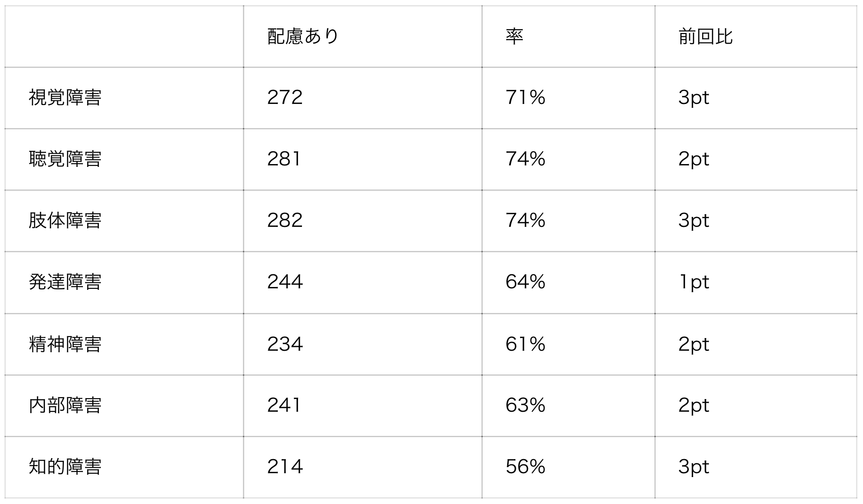Click the 視覚障害 row label
The image size is (863, 504).
click(x=65, y=98)
